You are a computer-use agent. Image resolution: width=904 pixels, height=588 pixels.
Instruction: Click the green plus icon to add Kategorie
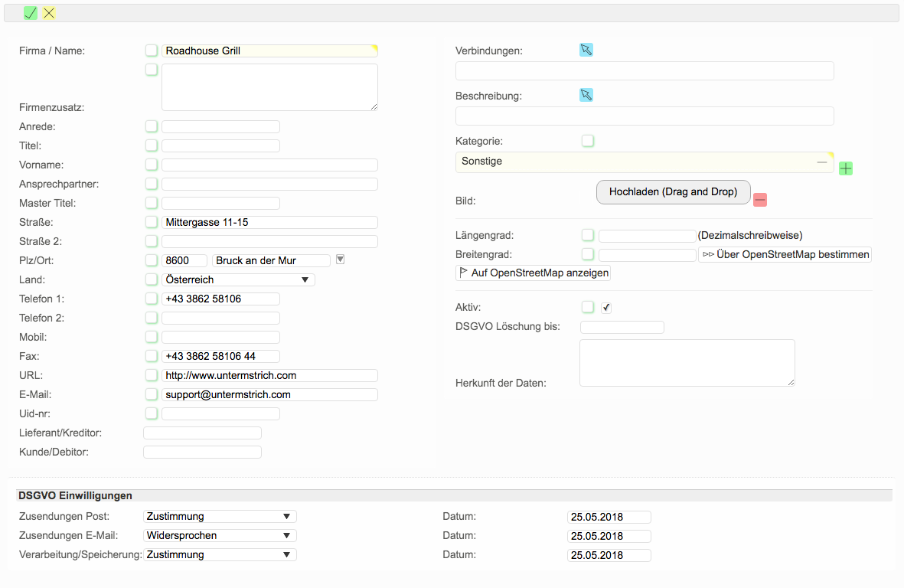point(845,168)
